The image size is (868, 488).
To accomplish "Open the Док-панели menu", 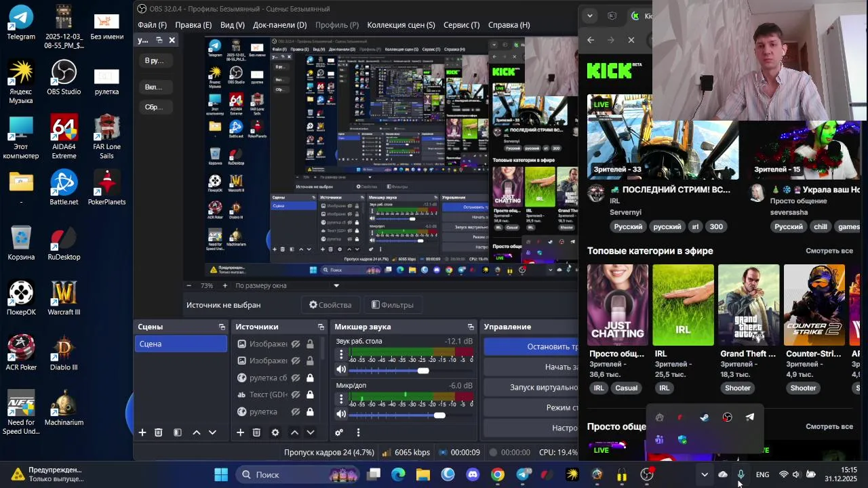I will click(x=279, y=25).
